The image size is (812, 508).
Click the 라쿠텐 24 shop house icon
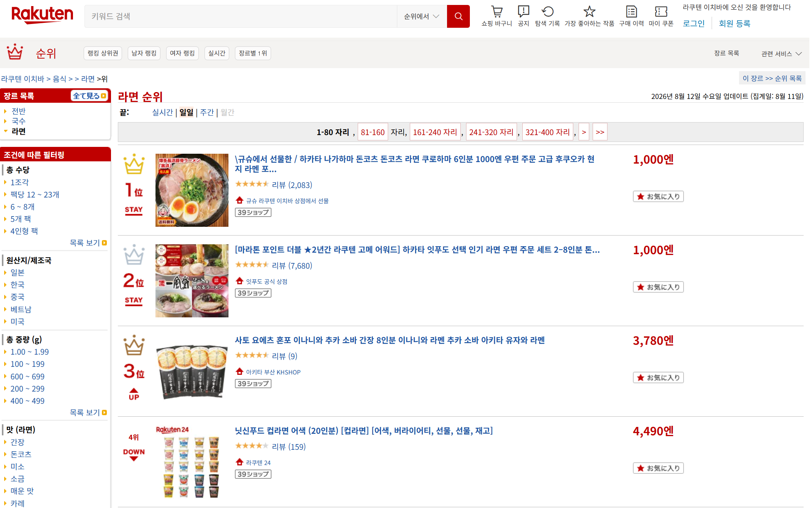click(x=239, y=462)
